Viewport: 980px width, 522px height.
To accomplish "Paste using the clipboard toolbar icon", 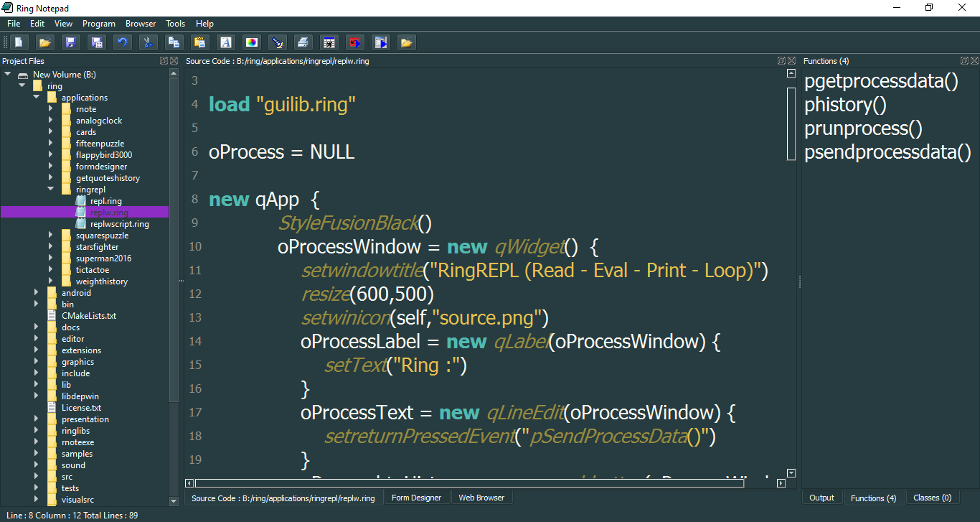I will (x=199, y=42).
